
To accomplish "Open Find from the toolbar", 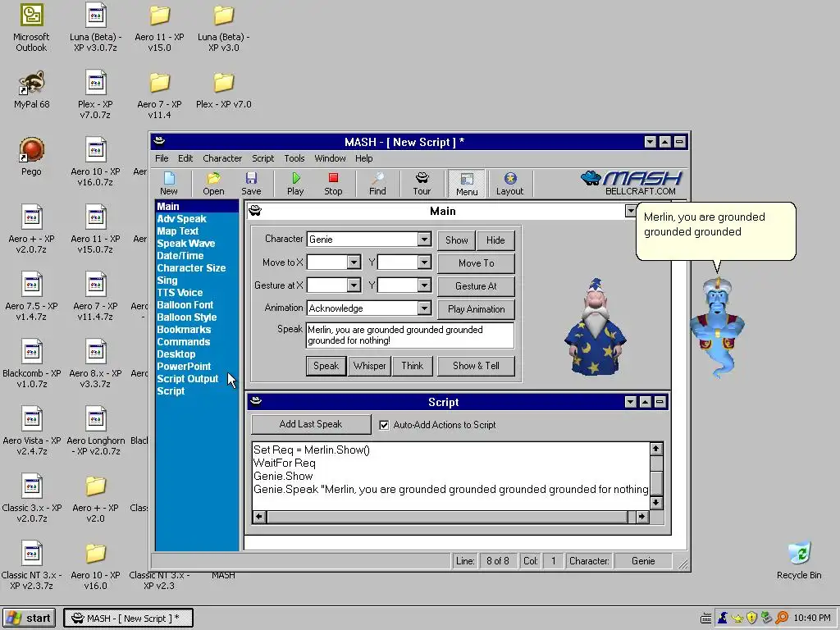I will tap(377, 183).
